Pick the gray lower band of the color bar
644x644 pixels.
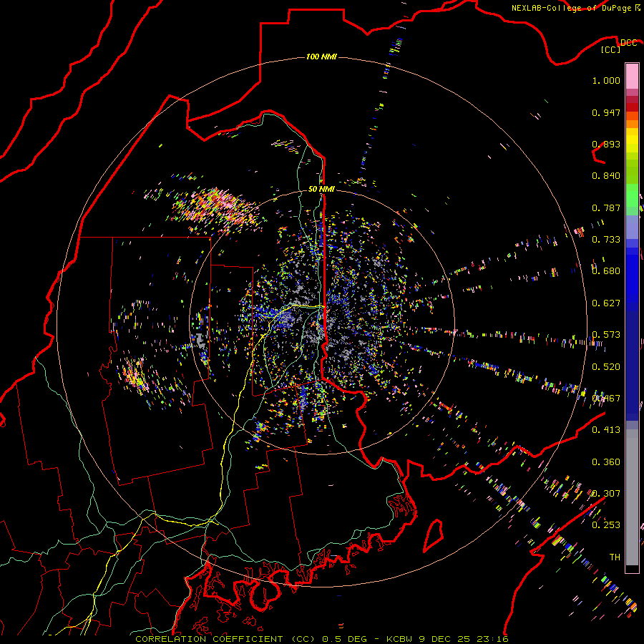[632, 497]
